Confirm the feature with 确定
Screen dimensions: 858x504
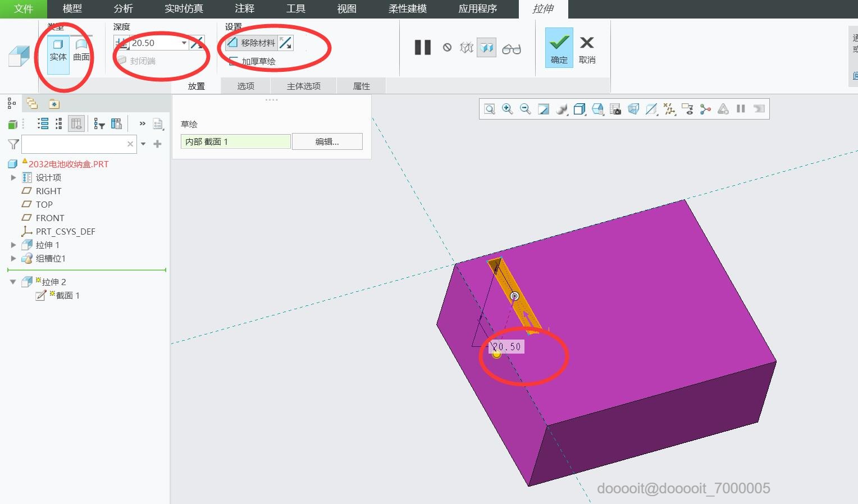click(x=559, y=48)
